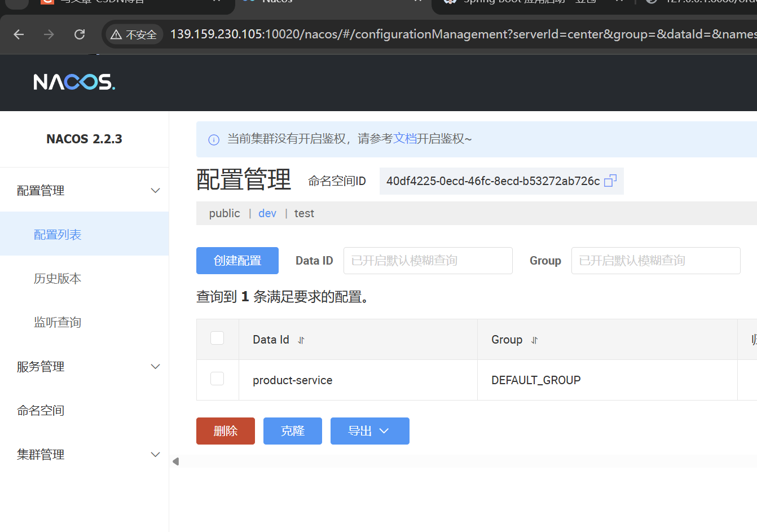Expand the 服务管理 menu chevron
Viewport: 757px width, 532px height.
[156, 367]
